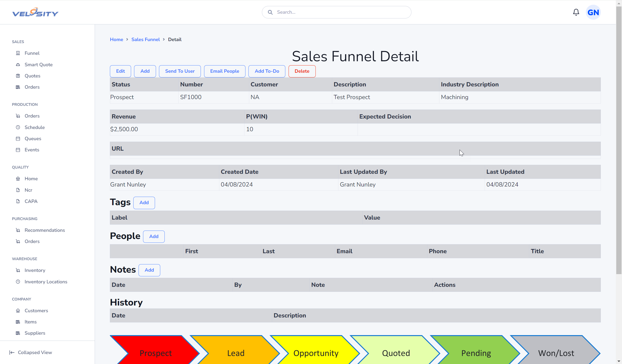
Task: Click the Quotes sidebar icon
Action: (18, 76)
